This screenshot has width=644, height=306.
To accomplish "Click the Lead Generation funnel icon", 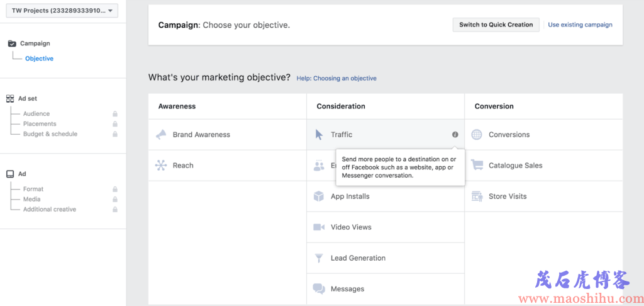I will pyautogui.click(x=319, y=258).
